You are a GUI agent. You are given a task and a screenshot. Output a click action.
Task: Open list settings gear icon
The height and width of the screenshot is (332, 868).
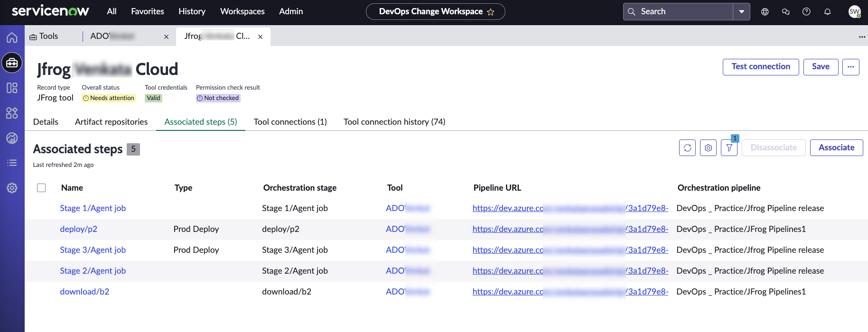coord(708,148)
